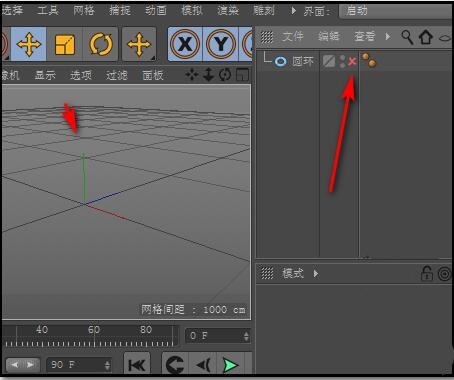454x380 pixels.
Task: Expand hidden main menus arrow
Action: tap(293, 11)
